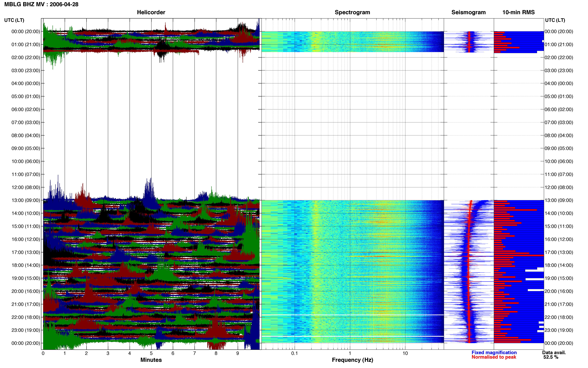Click 23:00 (19:00) on the Helicorder time axis

pos(26,330)
